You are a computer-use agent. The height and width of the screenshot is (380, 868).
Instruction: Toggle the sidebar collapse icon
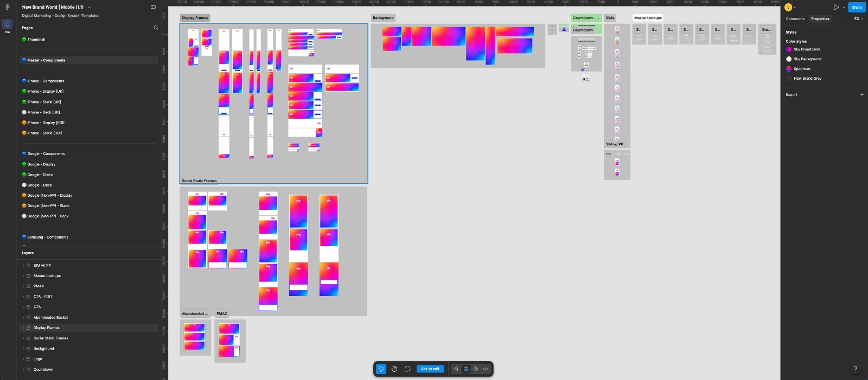153,7
